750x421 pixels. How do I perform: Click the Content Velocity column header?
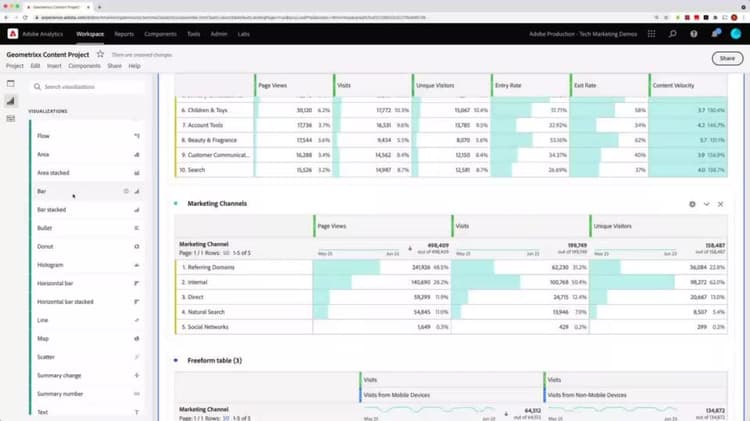[x=673, y=85]
